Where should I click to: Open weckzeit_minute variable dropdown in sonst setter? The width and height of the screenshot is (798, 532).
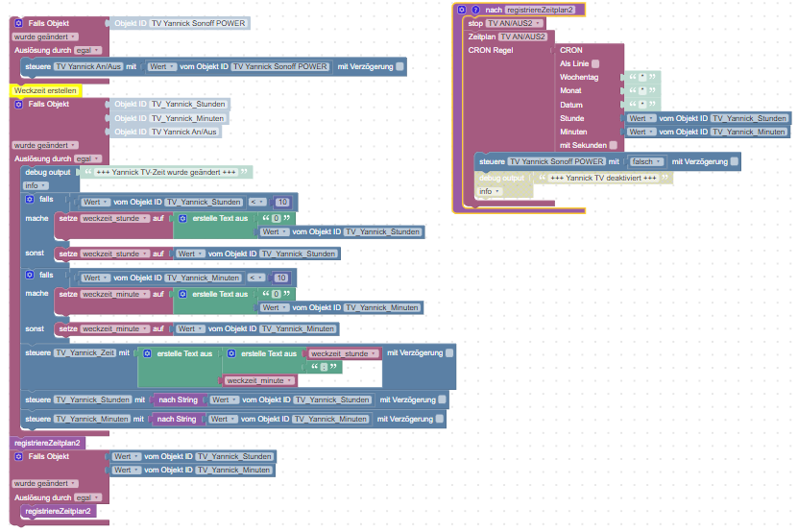[115, 328]
